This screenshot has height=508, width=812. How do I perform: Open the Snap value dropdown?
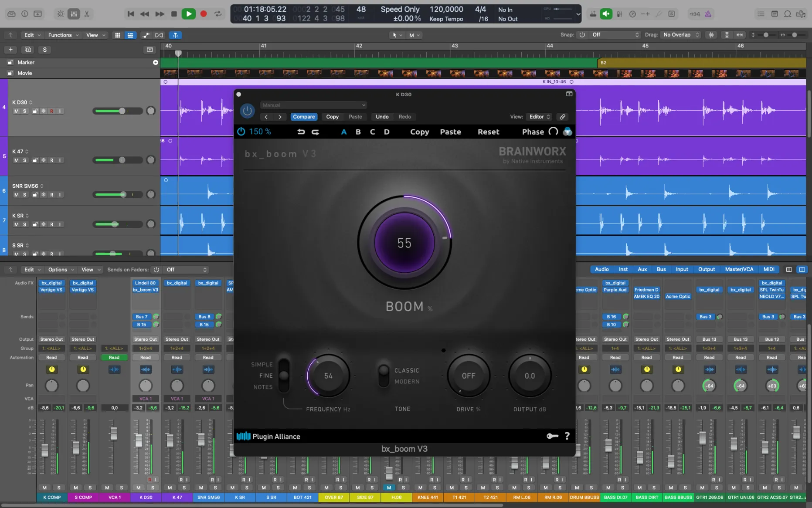point(615,35)
